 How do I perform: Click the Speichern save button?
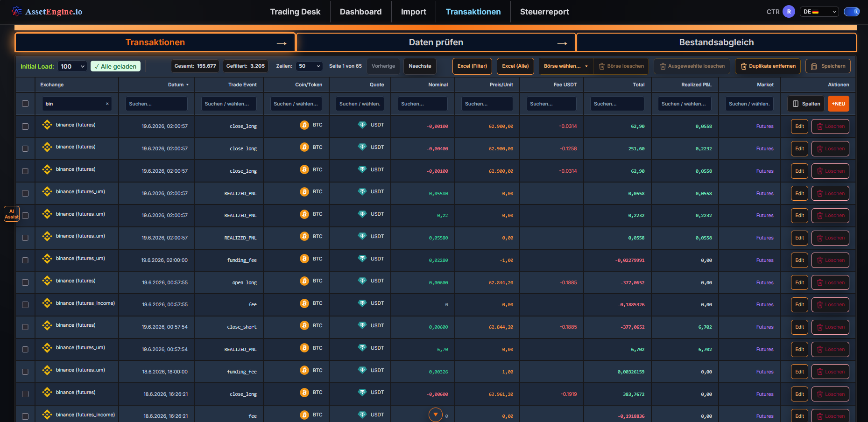828,66
